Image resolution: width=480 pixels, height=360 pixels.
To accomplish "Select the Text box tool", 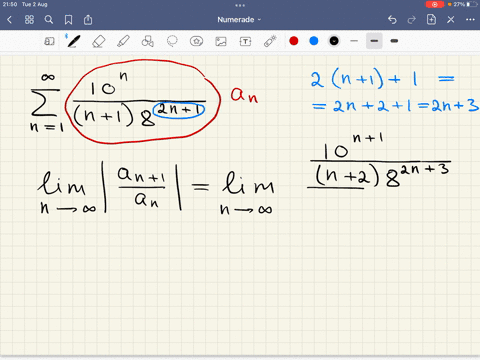I will click(245, 41).
